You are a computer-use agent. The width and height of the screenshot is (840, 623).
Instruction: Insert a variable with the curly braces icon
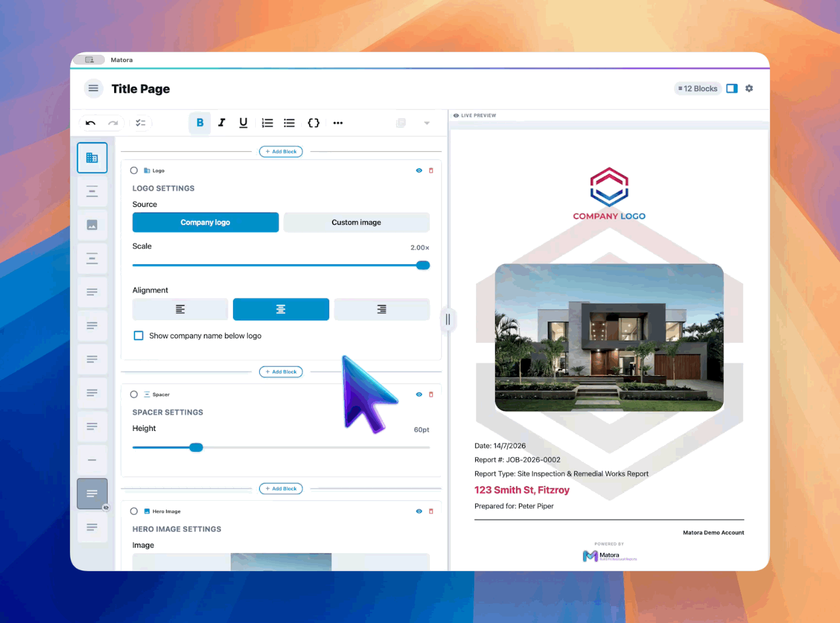(x=313, y=123)
